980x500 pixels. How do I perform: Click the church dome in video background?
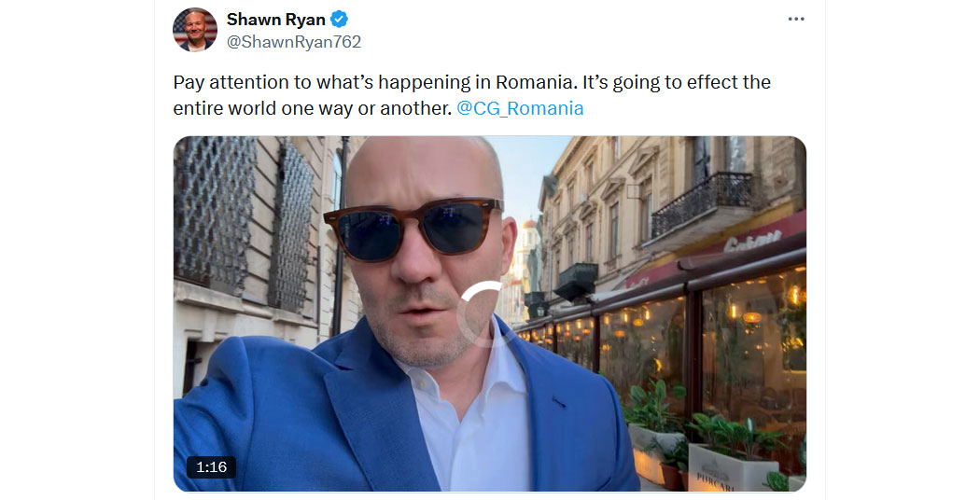pyautogui.click(x=529, y=224)
